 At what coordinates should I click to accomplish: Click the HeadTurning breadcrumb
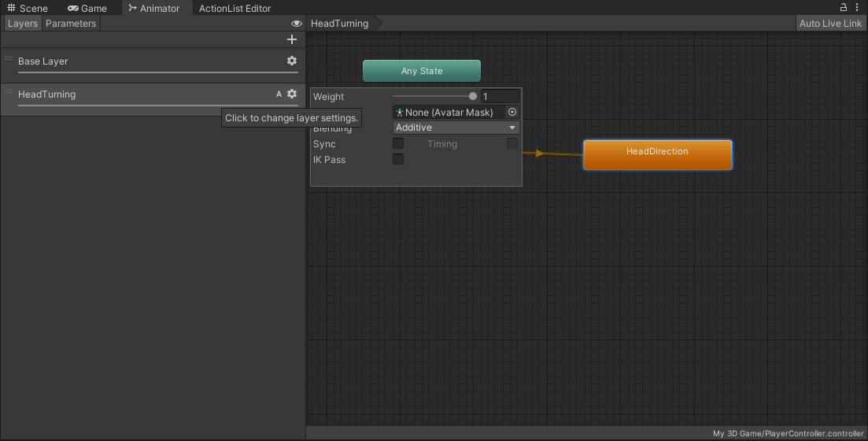[x=339, y=24]
